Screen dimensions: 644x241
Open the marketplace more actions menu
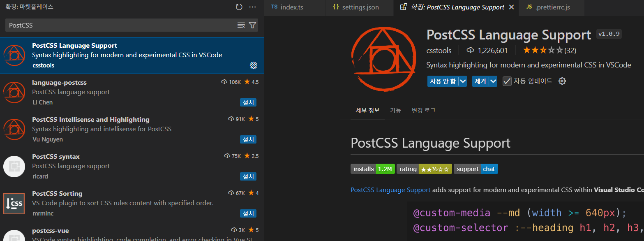click(253, 7)
